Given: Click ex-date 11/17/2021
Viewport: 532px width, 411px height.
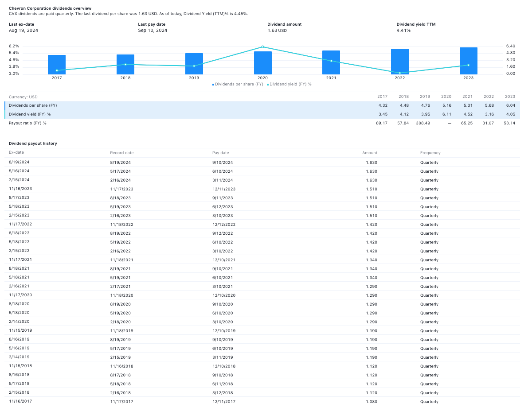Looking at the screenshot, I should (x=20, y=260).
